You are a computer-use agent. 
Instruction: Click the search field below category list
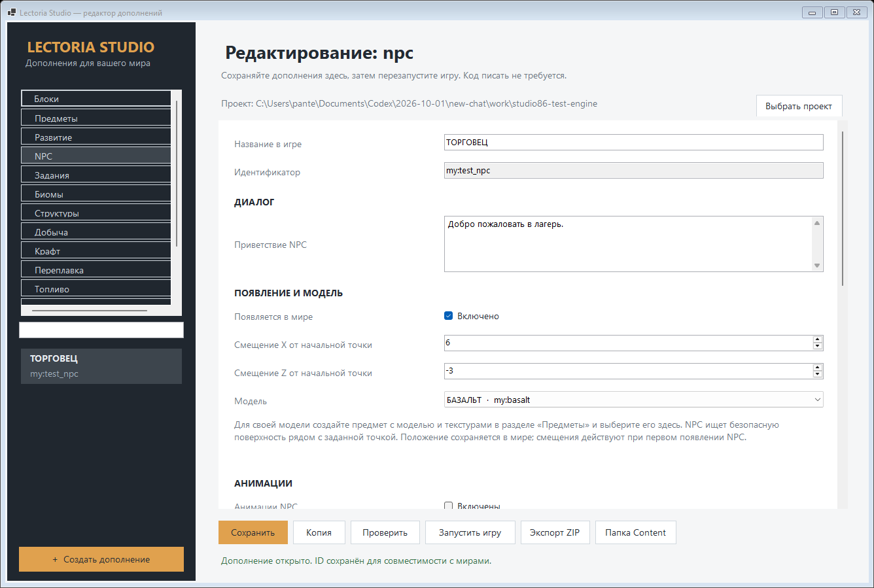(101, 330)
